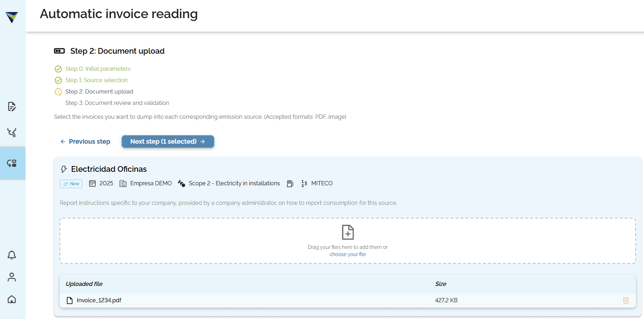The image size is (644, 319).
Task: Click the Uploaded file column header
Action: coord(84,284)
